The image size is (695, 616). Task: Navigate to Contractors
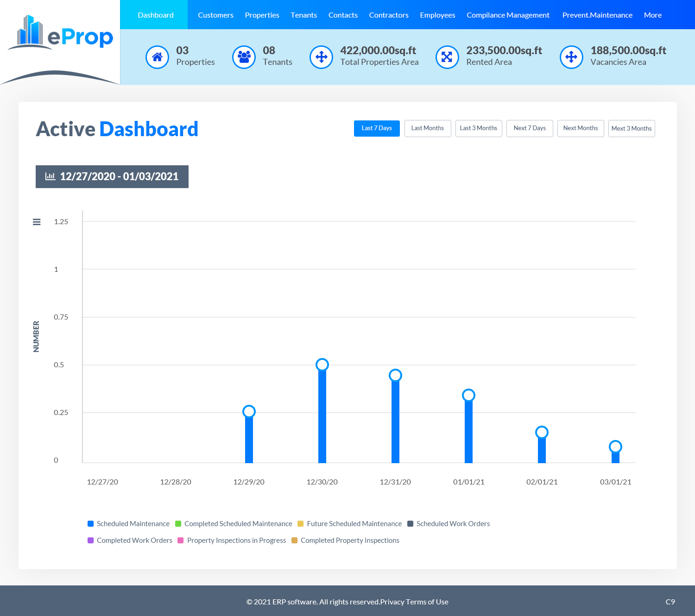(x=389, y=15)
